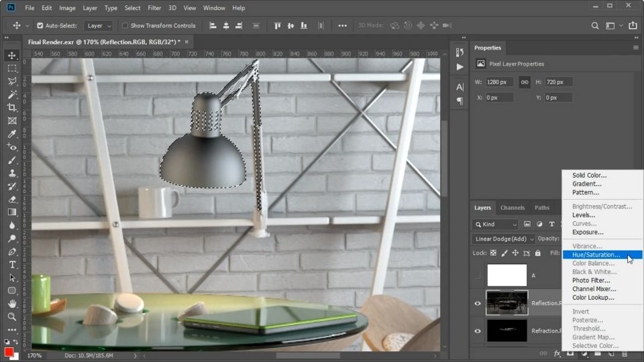Select the Eraser tool
This screenshot has height=362, width=644.
pos(12,199)
